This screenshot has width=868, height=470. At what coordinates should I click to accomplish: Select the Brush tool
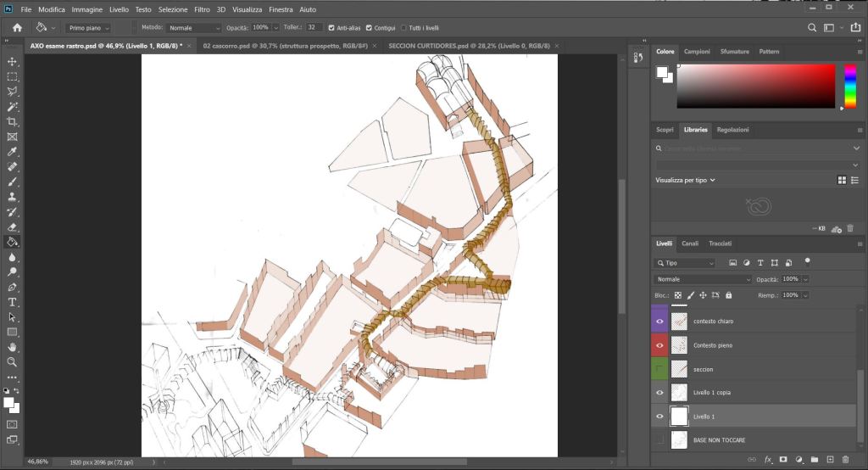12,182
